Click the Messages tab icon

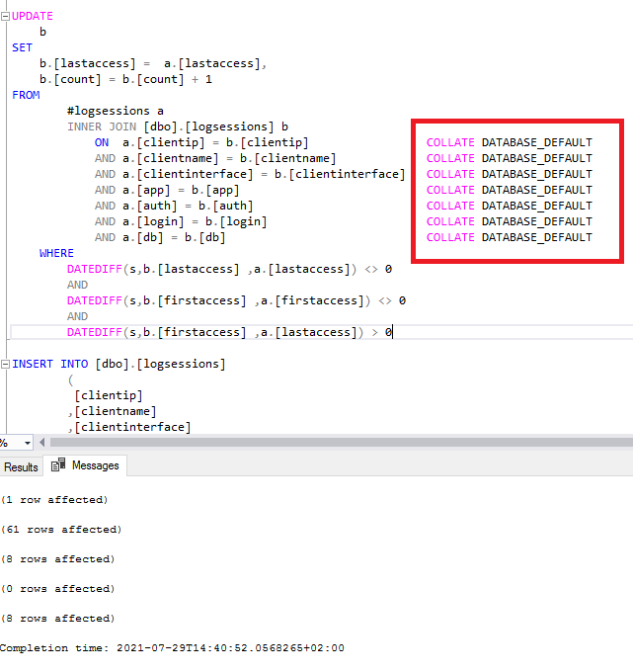point(58,464)
